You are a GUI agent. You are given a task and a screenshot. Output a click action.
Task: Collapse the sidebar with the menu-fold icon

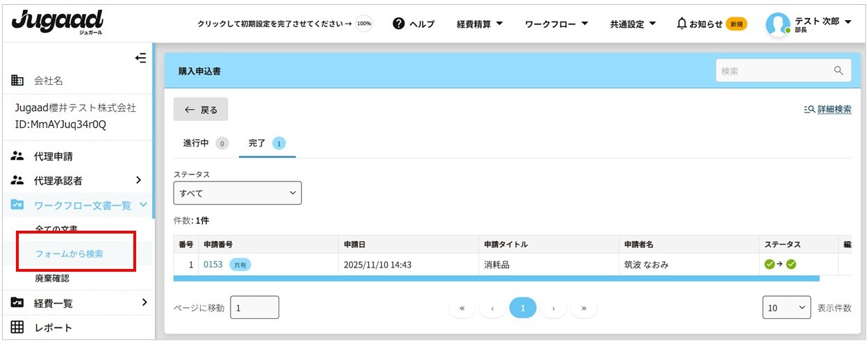click(x=140, y=58)
